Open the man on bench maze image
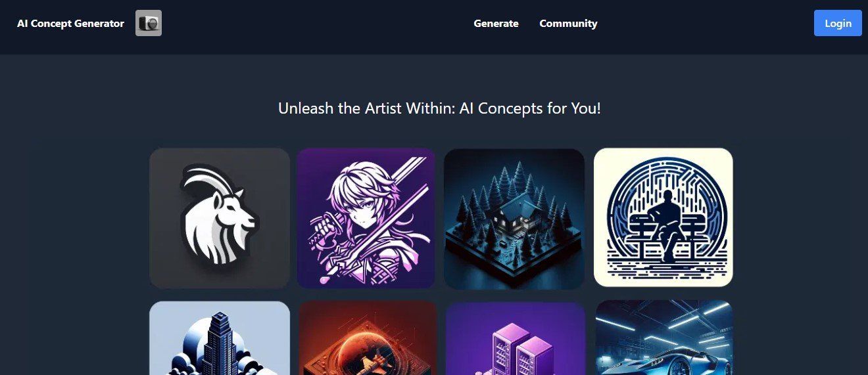 [663, 217]
